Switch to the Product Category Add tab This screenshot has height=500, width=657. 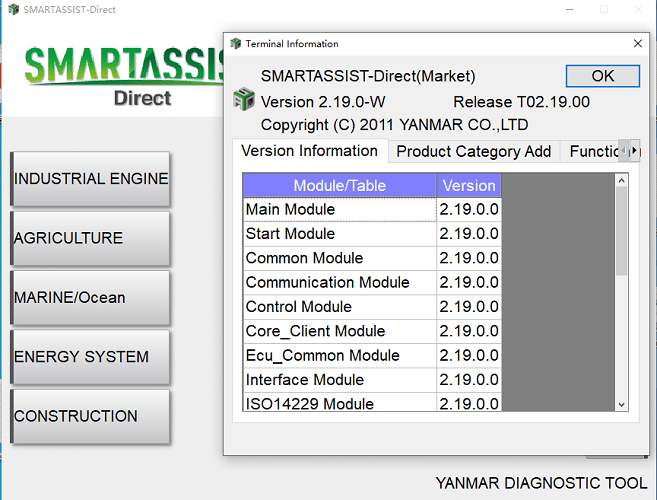(473, 152)
